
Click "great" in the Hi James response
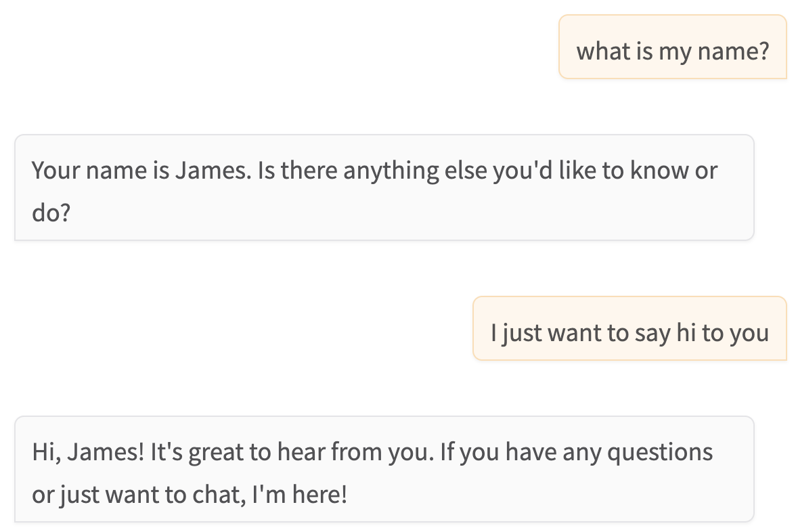tap(215, 452)
